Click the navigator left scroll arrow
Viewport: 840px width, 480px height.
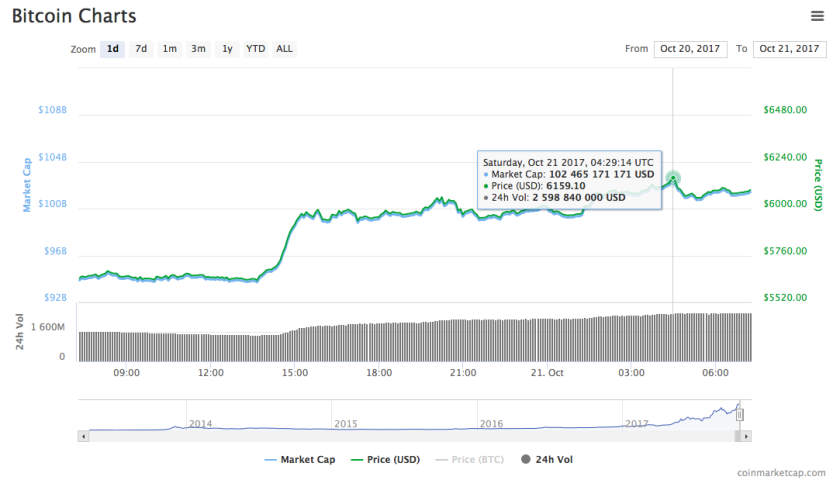point(82,436)
